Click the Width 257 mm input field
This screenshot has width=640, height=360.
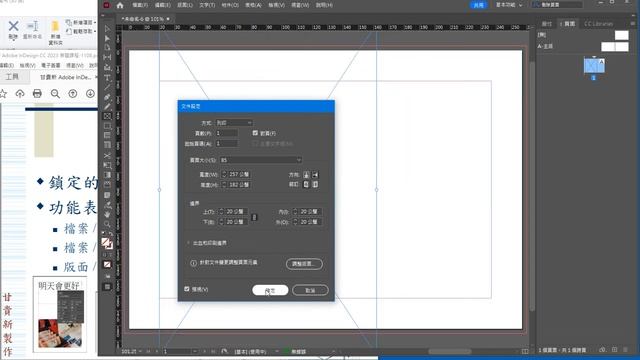coord(240,174)
